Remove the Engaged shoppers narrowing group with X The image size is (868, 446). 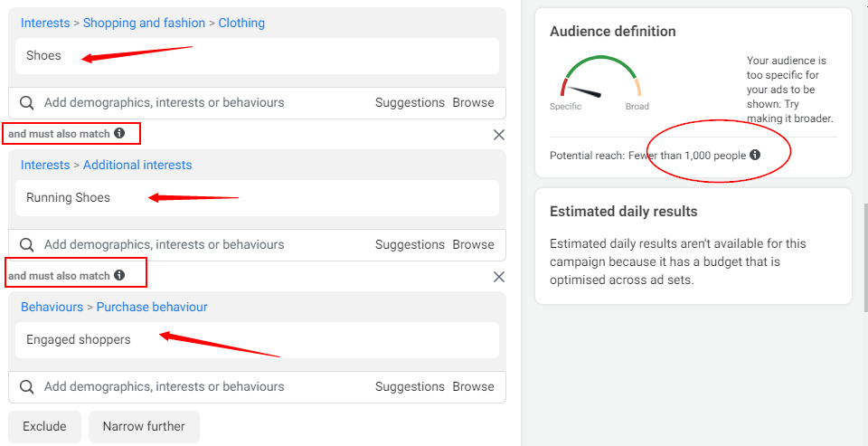point(499,277)
